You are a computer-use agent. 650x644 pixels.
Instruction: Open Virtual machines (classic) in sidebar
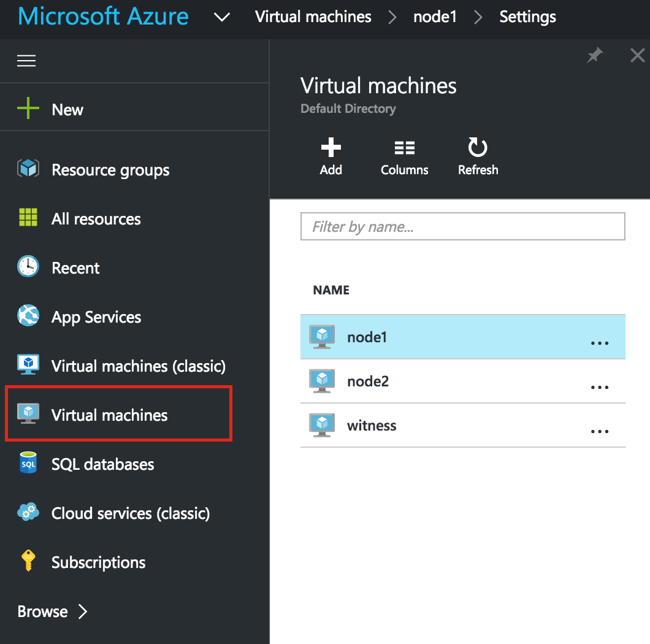coord(139,366)
